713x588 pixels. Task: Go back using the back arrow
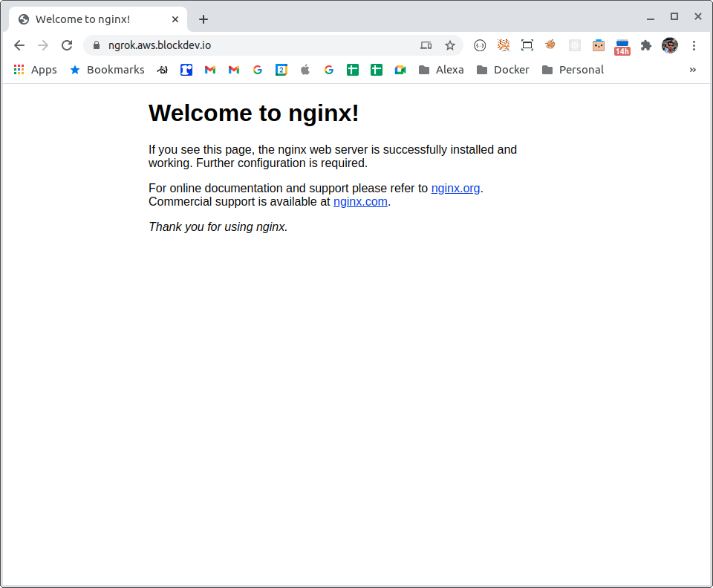(x=19, y=45)
